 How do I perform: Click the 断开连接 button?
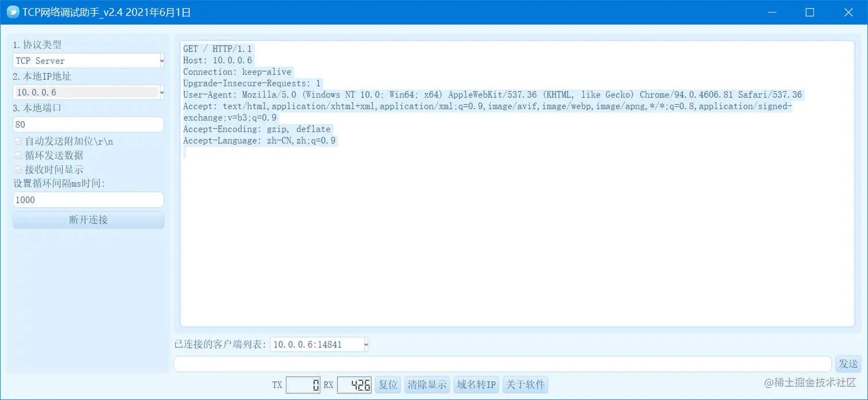[x=88, y=220]
